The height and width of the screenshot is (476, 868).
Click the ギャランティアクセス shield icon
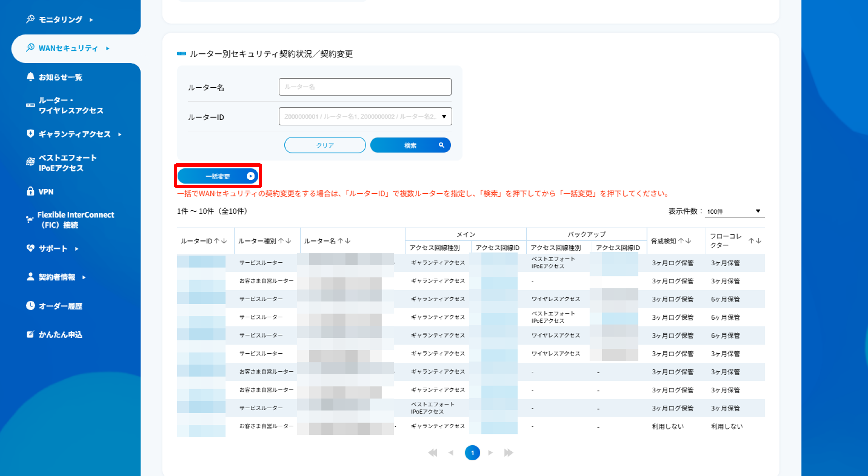pos(30,134)
